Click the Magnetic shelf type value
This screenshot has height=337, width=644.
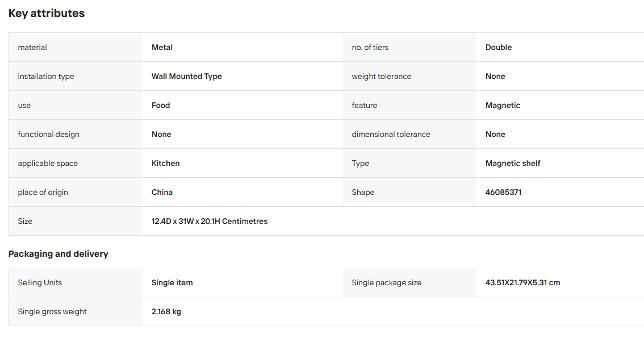pyautogui.click(x=513, y=163)
